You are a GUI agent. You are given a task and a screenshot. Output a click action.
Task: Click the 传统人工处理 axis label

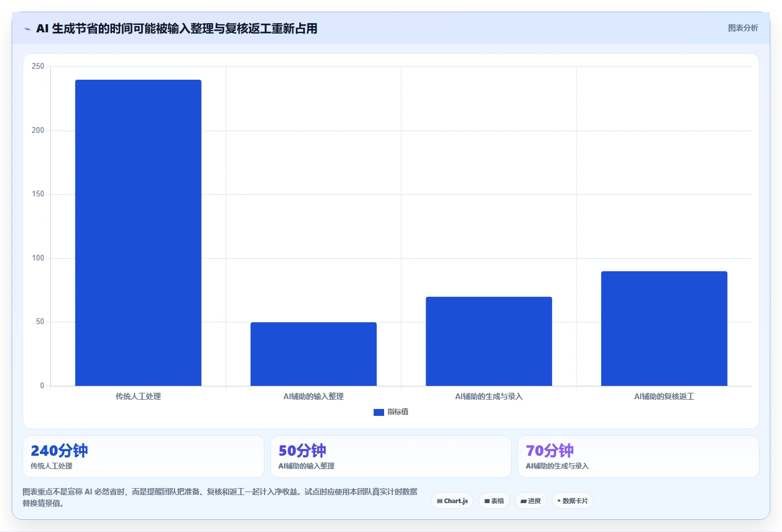[138, 396]
